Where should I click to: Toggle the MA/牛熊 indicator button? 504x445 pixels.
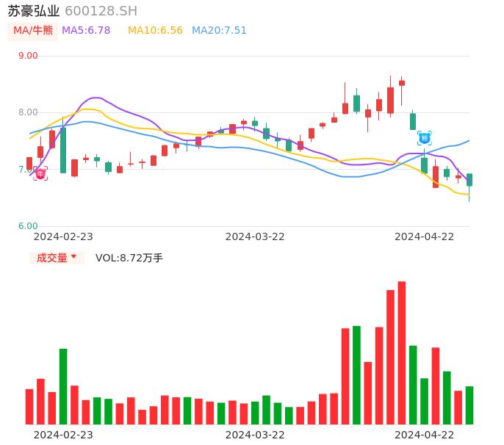point(33,30)
